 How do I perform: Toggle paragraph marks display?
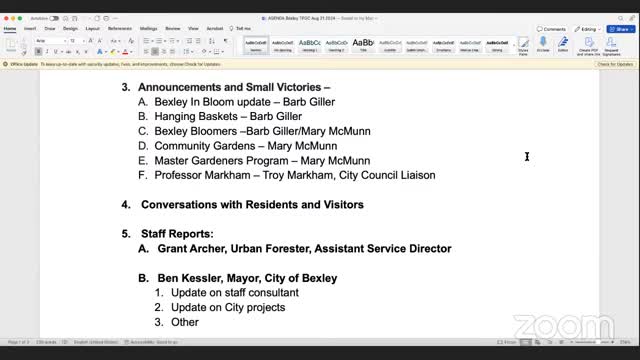click(225, 41)
